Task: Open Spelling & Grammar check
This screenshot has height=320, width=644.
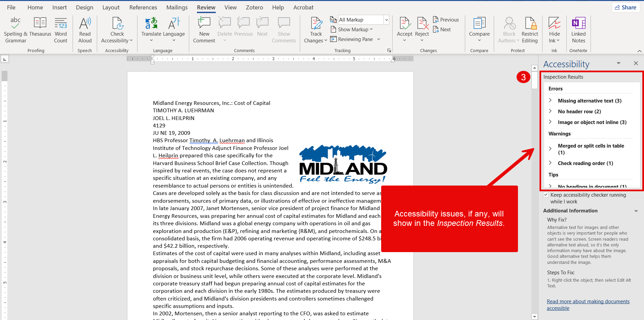Action: [x=15, y=30]
